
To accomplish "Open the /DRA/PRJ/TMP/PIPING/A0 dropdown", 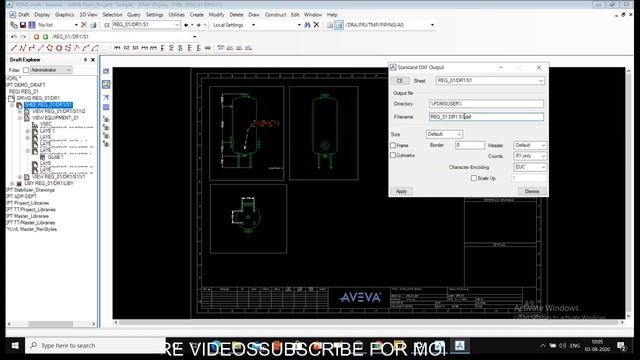I will click(432, 25).
